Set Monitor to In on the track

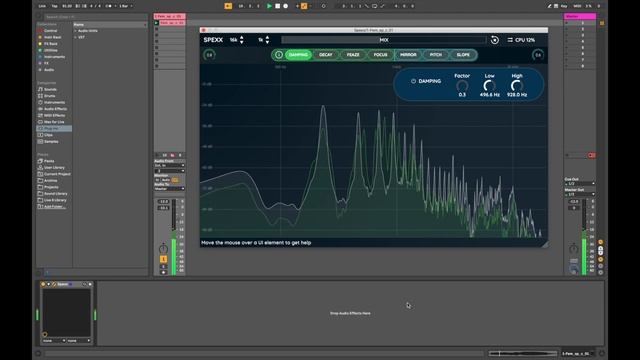coord(157,180)
